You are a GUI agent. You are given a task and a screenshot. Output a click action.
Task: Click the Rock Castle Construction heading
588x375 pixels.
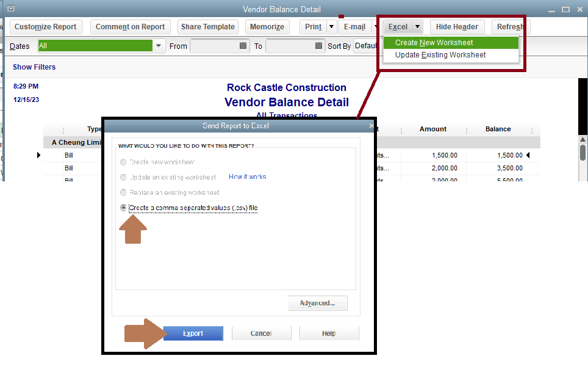(x=287, y=87)
